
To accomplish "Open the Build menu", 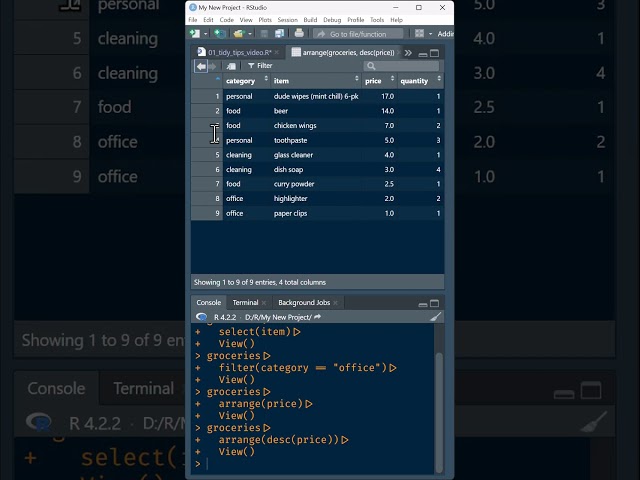I will (x=310, y=20).
